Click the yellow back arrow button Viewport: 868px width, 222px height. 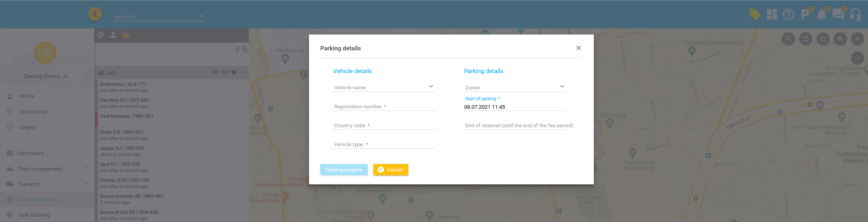pos(95,14)
